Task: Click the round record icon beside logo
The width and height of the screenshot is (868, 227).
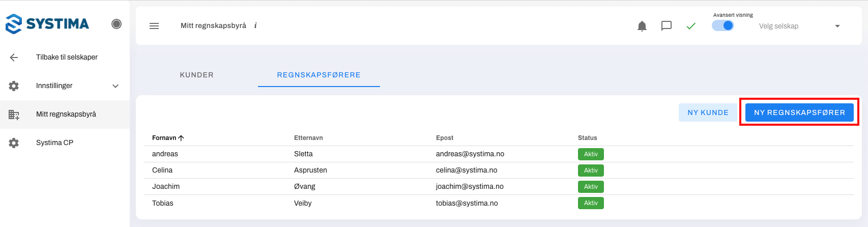Action: pos(117,24)
